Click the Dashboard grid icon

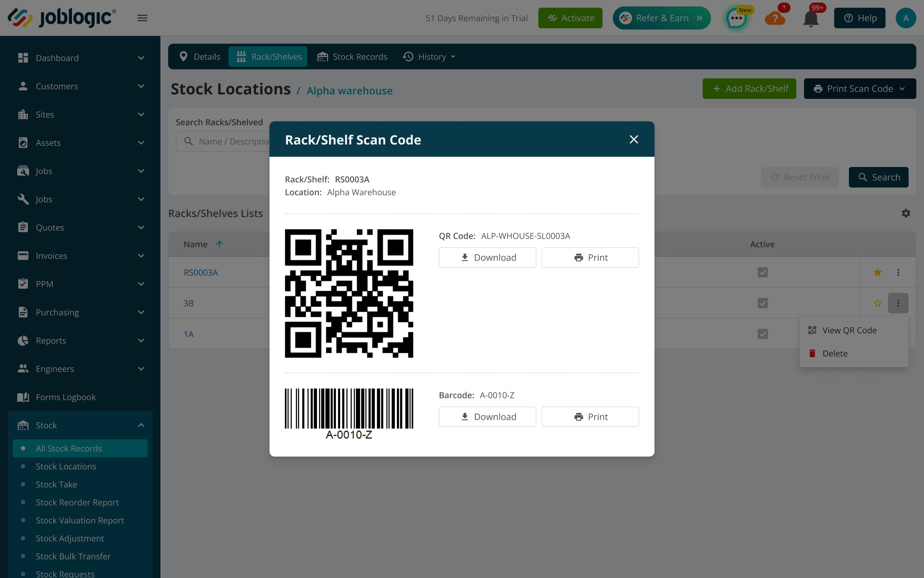pyautogui.click(x=23, y=58)
